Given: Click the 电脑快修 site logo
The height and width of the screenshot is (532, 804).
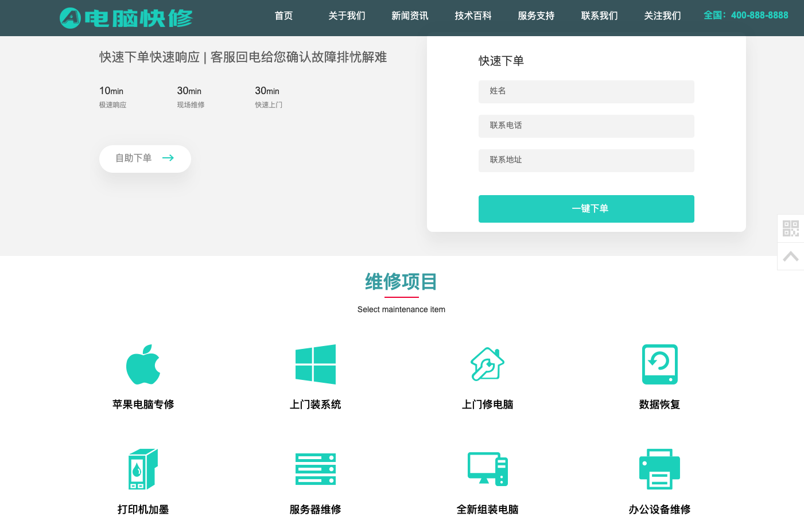Looking at the screenshot, I should click(126, 18).
